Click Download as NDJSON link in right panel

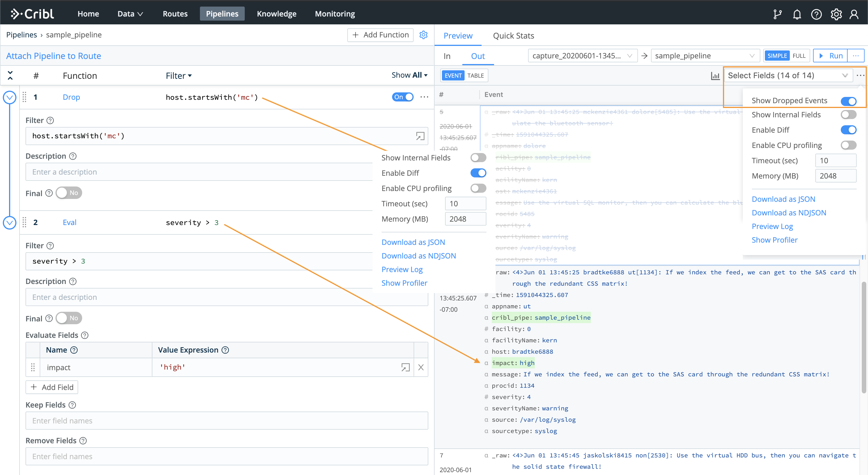pos(789,213)
